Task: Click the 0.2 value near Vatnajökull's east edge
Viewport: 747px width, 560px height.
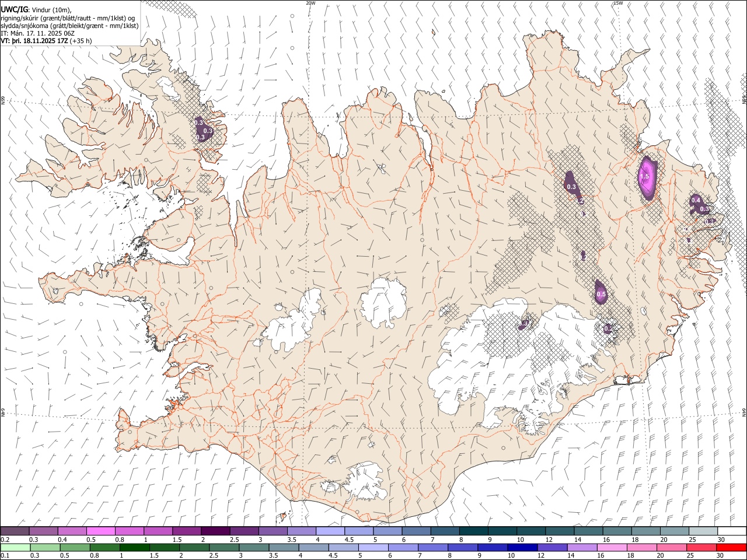Action: 608,329
